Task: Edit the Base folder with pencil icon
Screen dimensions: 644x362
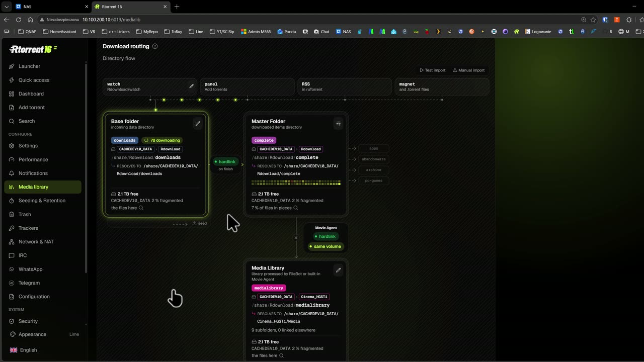Action: [x=198, y=123]
